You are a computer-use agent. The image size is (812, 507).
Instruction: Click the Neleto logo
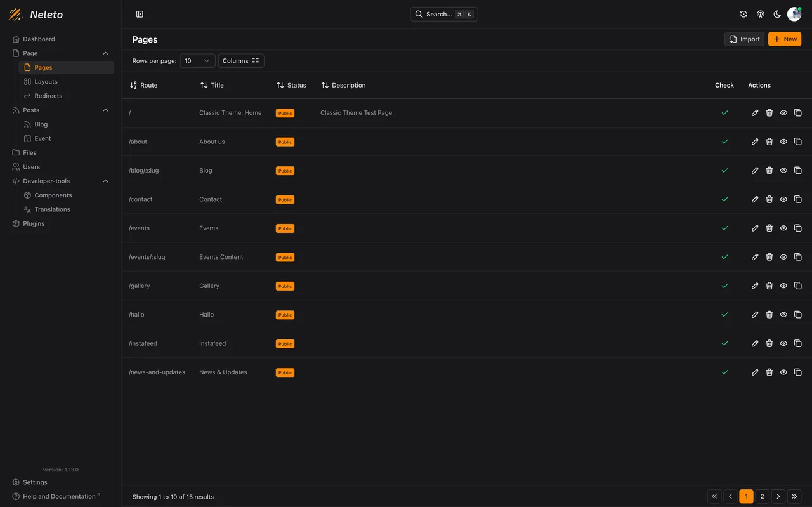click(36, 14)
